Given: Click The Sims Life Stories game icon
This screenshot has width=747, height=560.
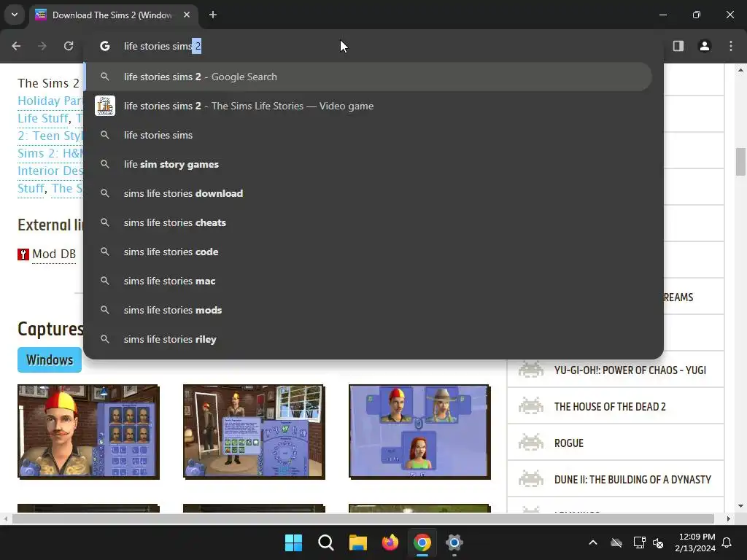Looking at the screenshot, I should pos(105,106).
